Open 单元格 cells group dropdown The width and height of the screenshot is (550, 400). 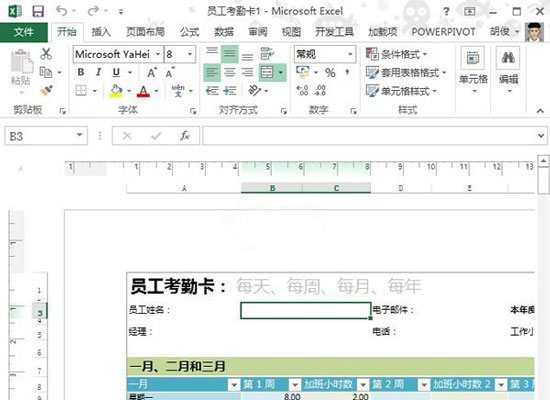[473, 71]
